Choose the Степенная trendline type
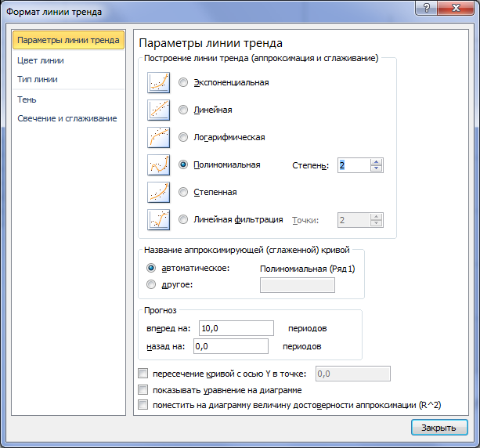Image resolution: width=480 pixels, height=448 pixels. click(183, 192)
